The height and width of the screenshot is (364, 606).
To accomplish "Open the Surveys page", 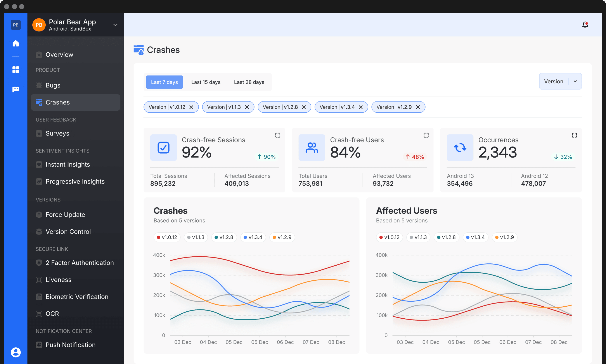I will [x=57, y=133].
